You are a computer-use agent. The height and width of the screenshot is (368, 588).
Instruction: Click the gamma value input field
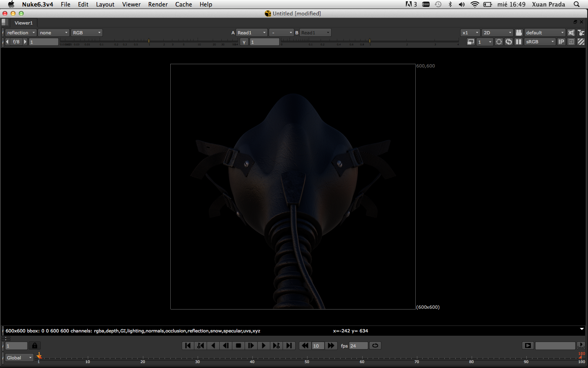[265, 42]
